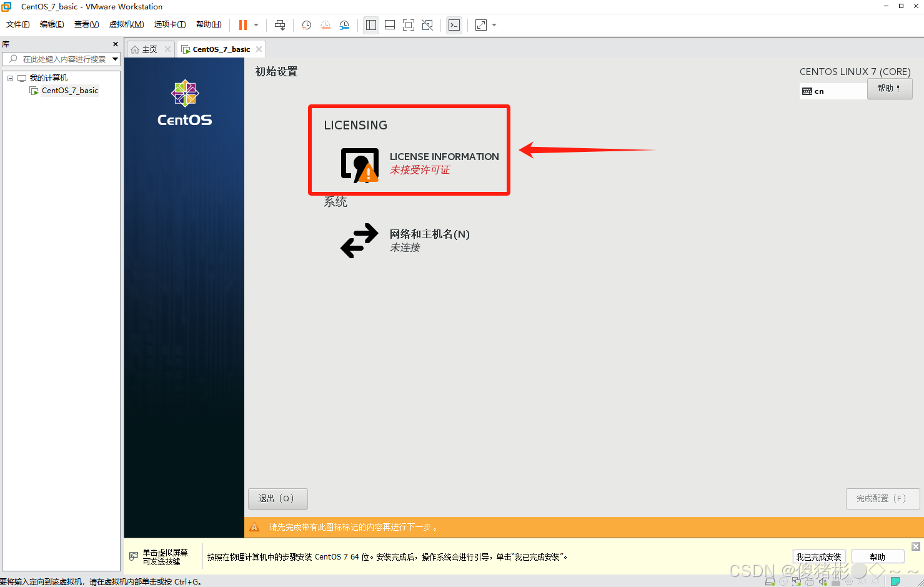Click the network adapter status bar icon
Screen dimensions: 924x587
tap(797, 582)
